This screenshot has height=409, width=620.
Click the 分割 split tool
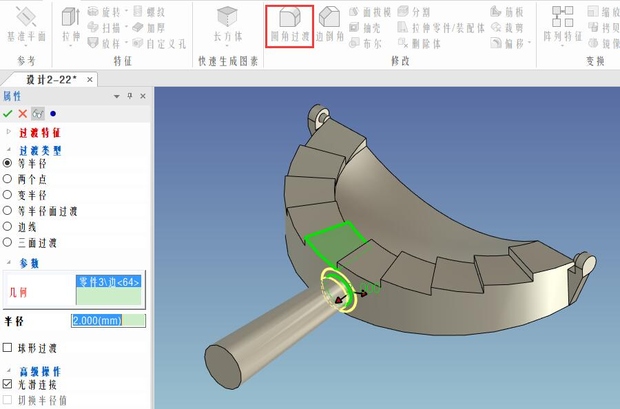(414, 12)
